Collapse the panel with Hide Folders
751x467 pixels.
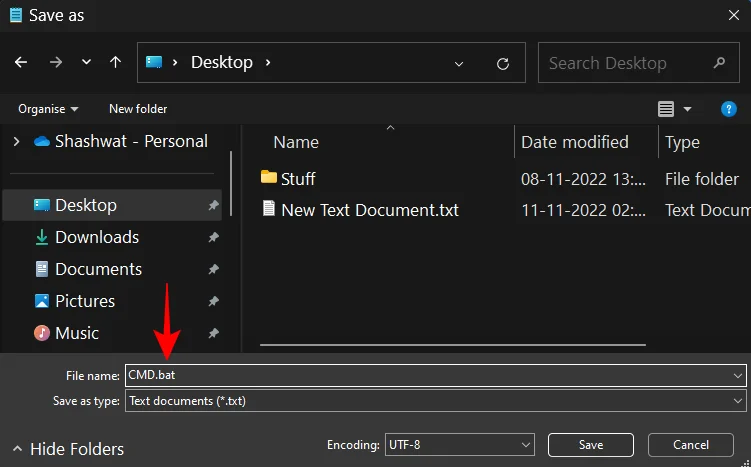[68, 449]
